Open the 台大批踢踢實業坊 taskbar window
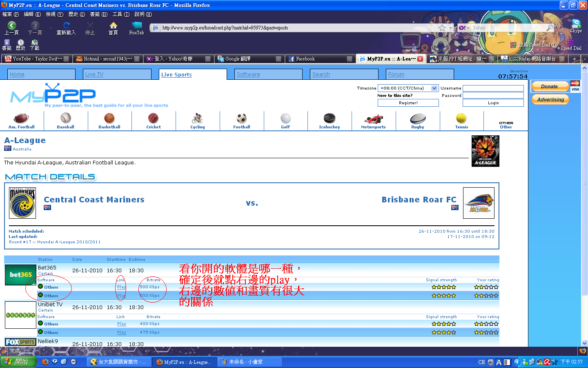This screenshot has width=588, height=368. (x=119, y=362)
